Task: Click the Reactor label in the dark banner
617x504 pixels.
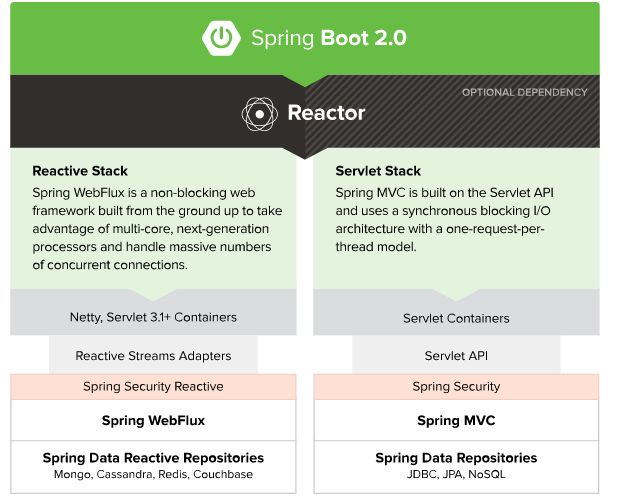Action: pos(324,113)
